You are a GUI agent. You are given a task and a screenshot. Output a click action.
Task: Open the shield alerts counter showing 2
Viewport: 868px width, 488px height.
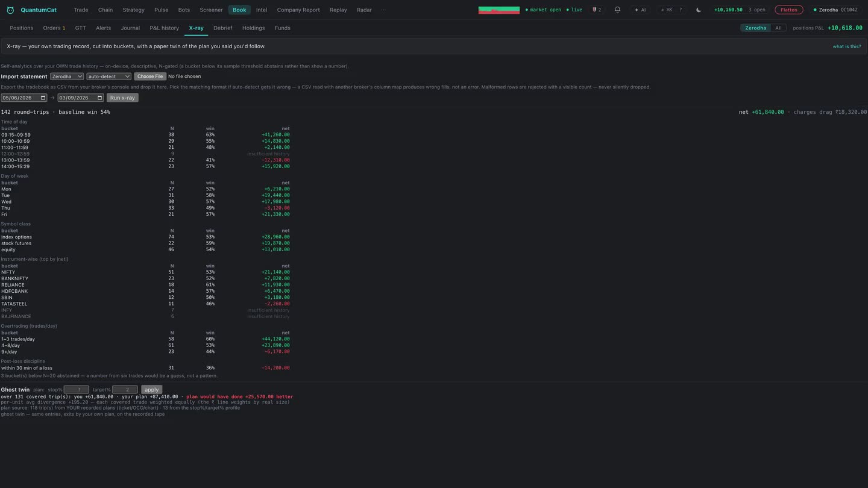click(x=597, y=10)
